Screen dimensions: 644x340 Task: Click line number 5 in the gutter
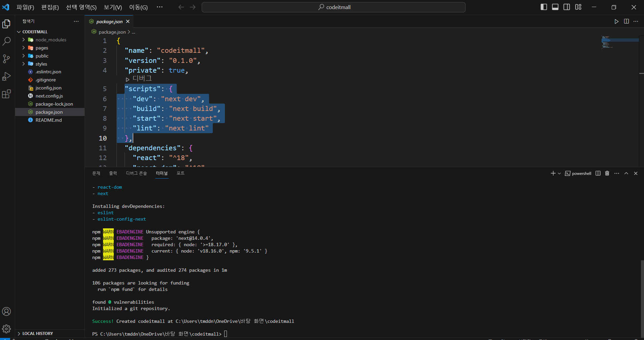105,89
